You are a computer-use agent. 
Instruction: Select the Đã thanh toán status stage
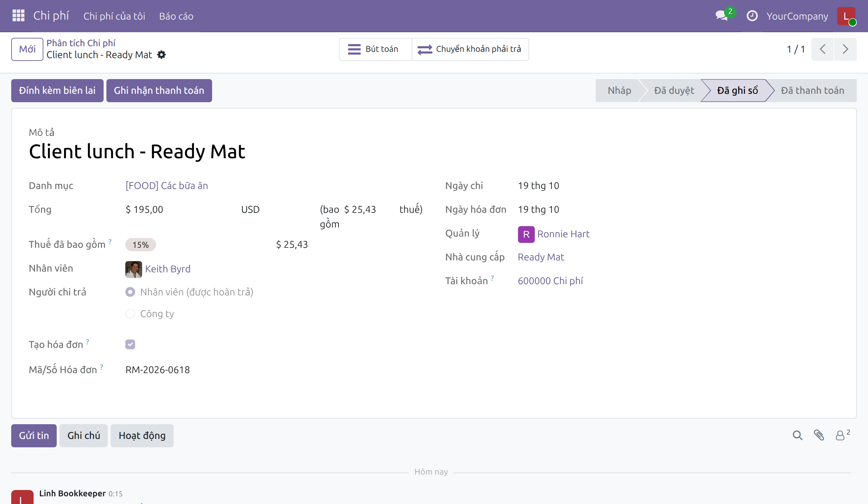(812, 91)
